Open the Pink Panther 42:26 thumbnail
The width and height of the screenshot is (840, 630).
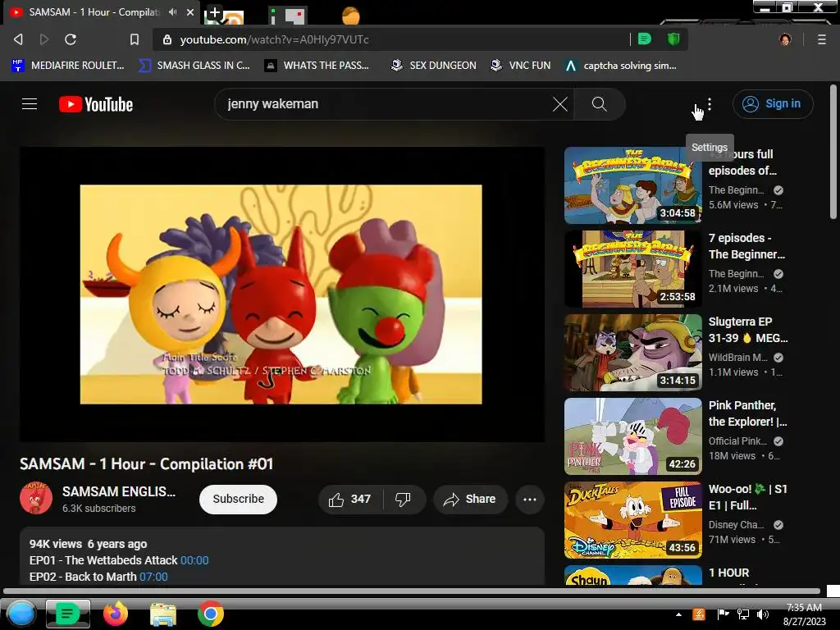pyautogui.click(x=632, y=436)
